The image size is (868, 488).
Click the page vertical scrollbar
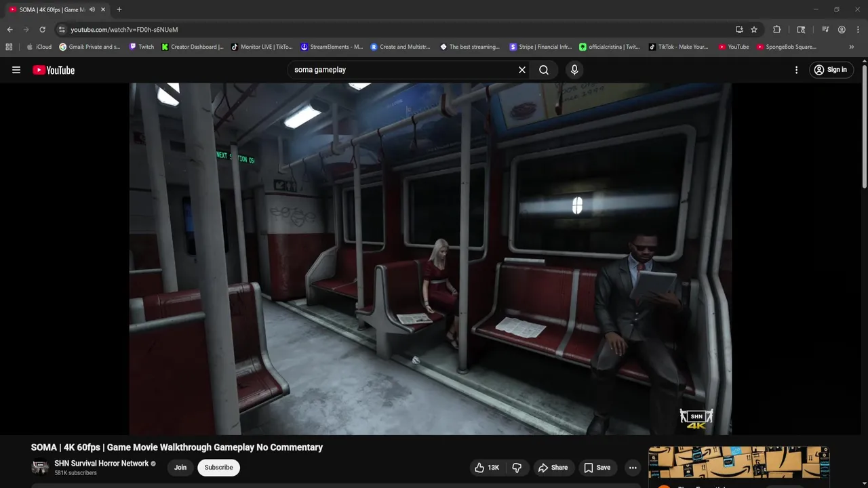point(865,125)
